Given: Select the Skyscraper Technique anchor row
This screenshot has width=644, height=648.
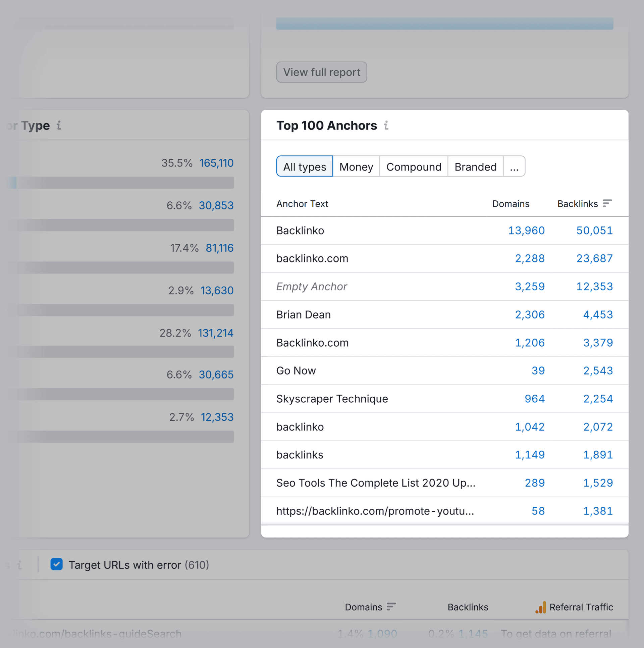Looking at the screenshot, I should tap(332, 399).
